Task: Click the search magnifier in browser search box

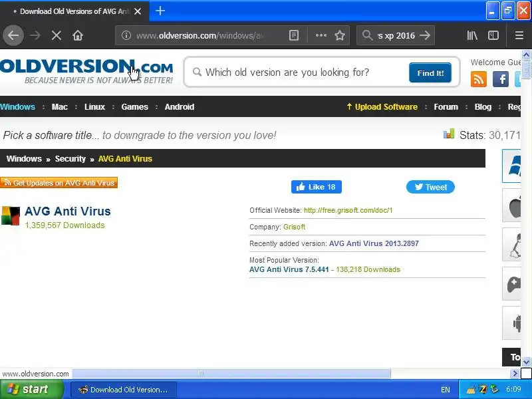Action: (368, 35)
